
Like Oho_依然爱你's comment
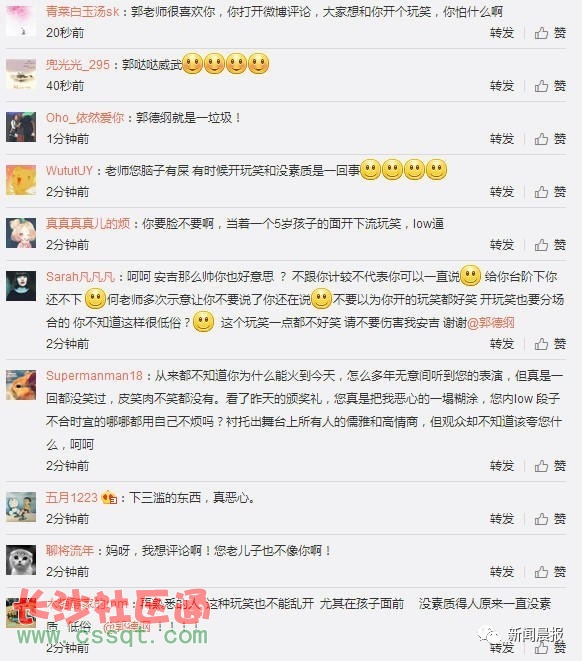(x=550, y=139)
